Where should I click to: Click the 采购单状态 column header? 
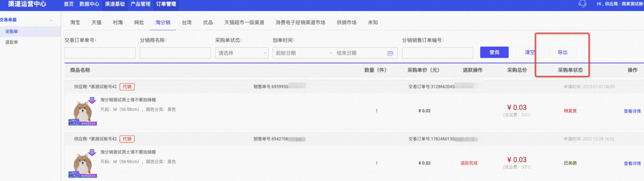[x=570, y=70]
